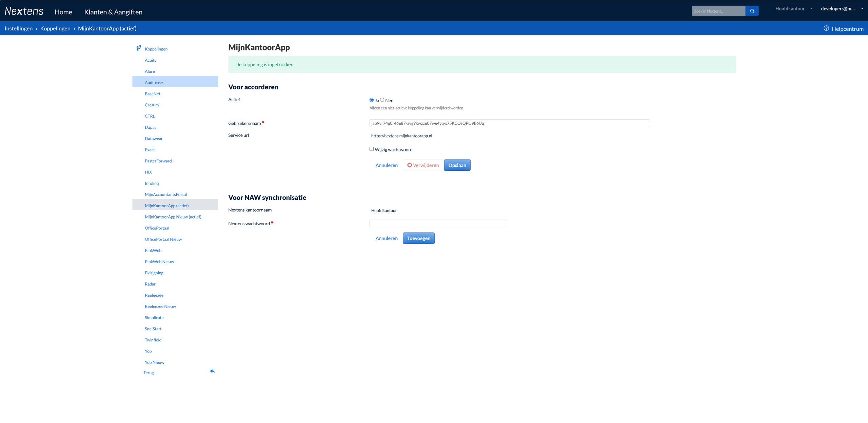Image resolution: width=868 pixels, height=423 pixels.
Task: Open the Twinfield koppeling
Action: (153, 340)
